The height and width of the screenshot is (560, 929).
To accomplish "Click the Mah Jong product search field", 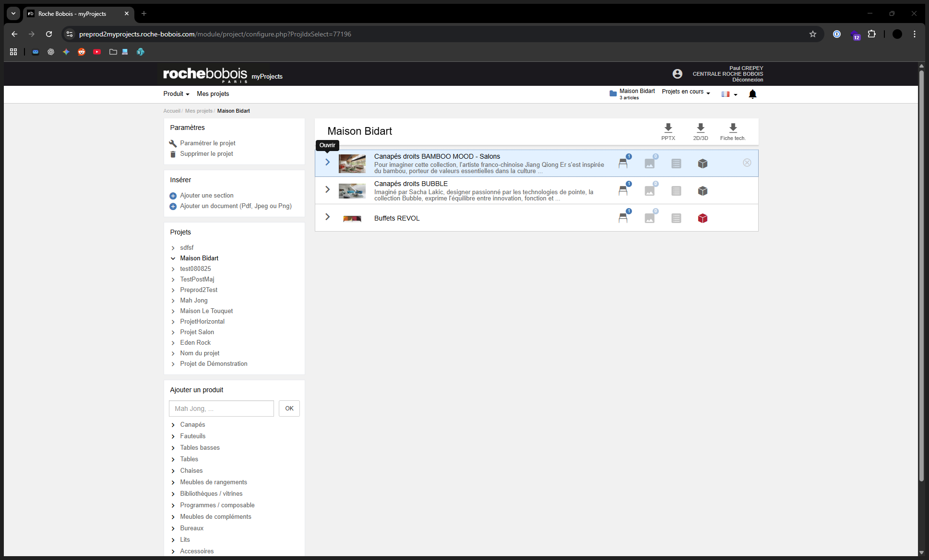I will pyautogui.click(x=221, y=408).
